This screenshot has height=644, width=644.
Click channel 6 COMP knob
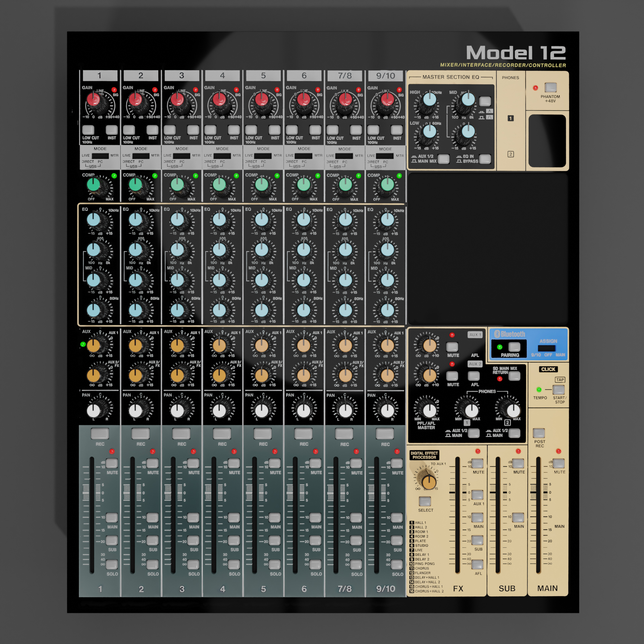[304, 184]
